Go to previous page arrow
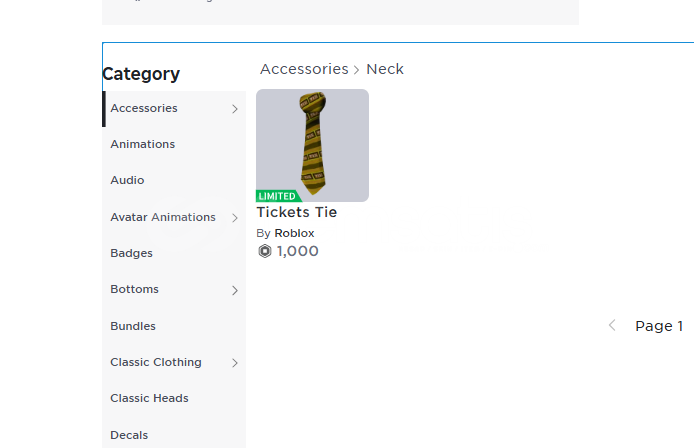Viewport: 694px width, 448px height. [612, 325]
